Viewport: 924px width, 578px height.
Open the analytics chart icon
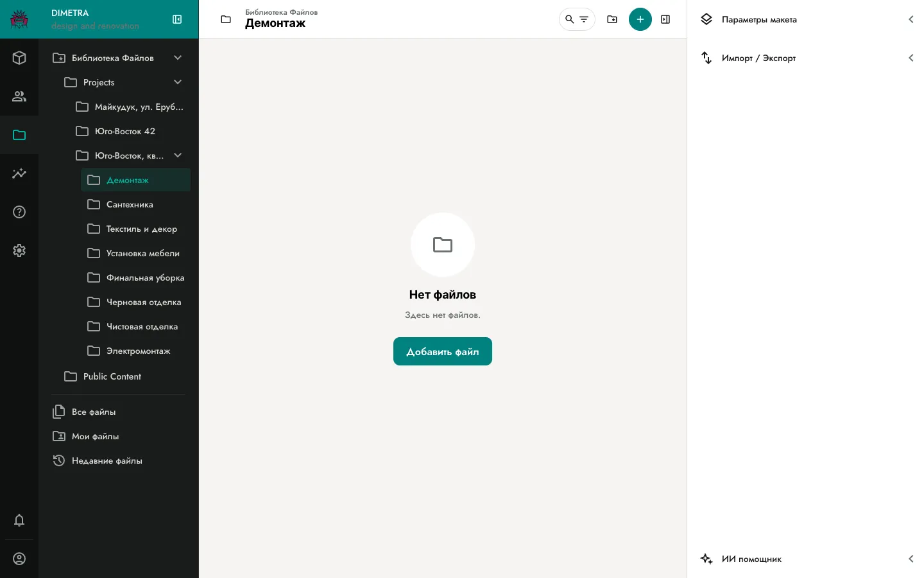click(19, 173)
